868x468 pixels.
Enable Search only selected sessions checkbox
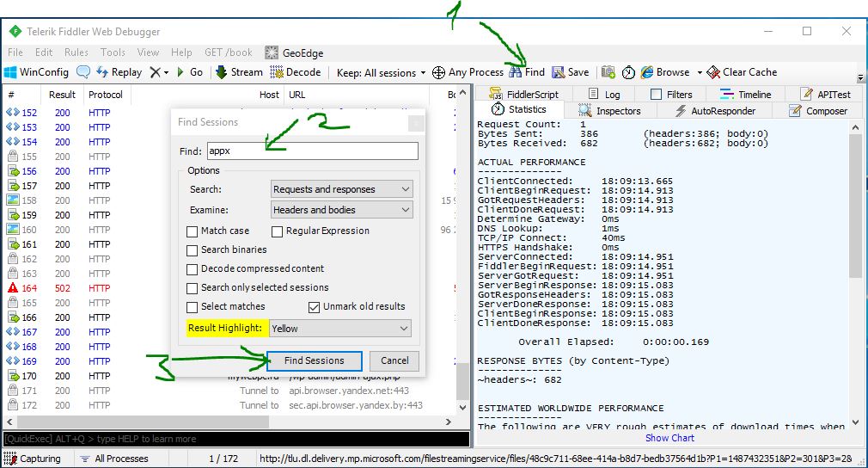(193, 288)
